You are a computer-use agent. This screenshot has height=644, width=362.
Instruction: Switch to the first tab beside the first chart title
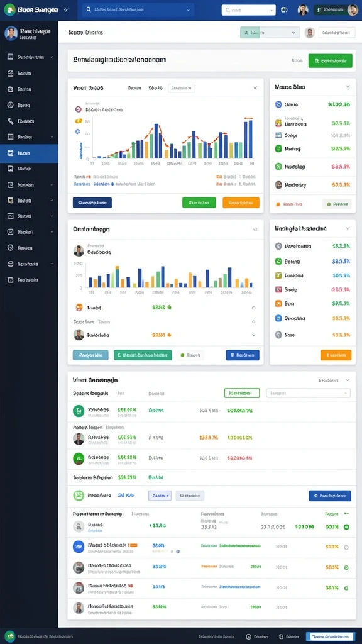(134, 88)
